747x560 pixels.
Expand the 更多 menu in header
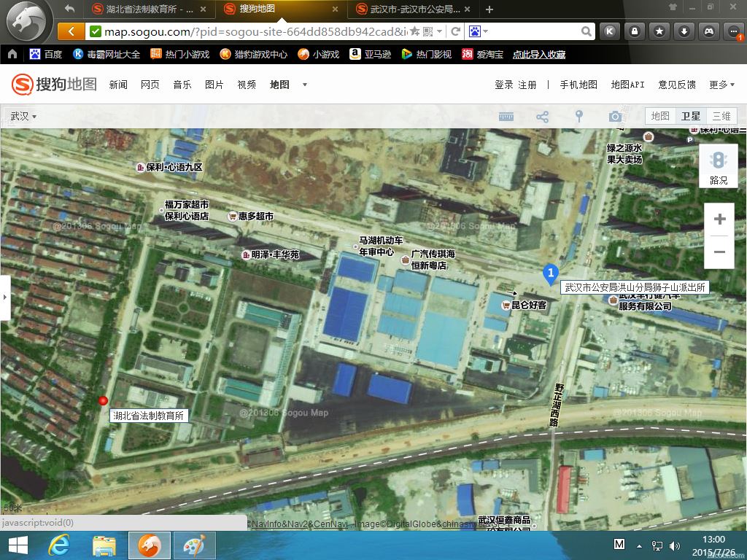(721, 85)
